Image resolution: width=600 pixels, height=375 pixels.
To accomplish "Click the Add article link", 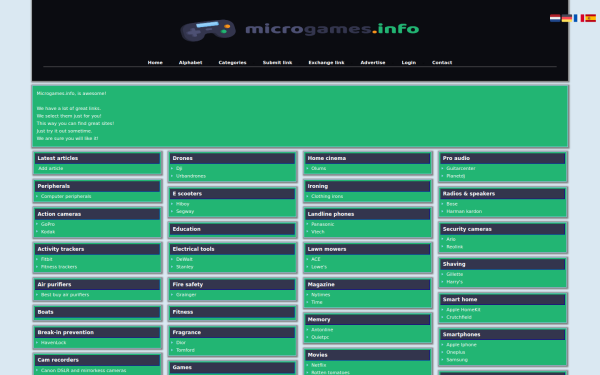I will 51,168.
